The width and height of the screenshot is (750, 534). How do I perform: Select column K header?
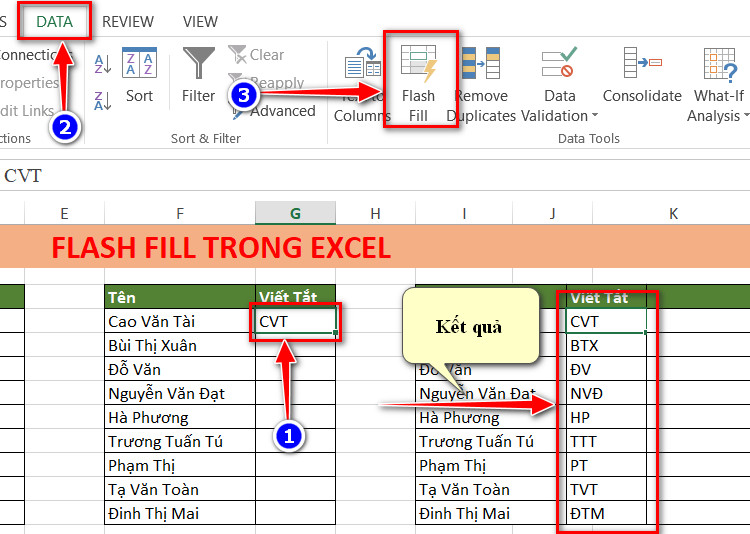pyautogui.click(x=673, y=213)
